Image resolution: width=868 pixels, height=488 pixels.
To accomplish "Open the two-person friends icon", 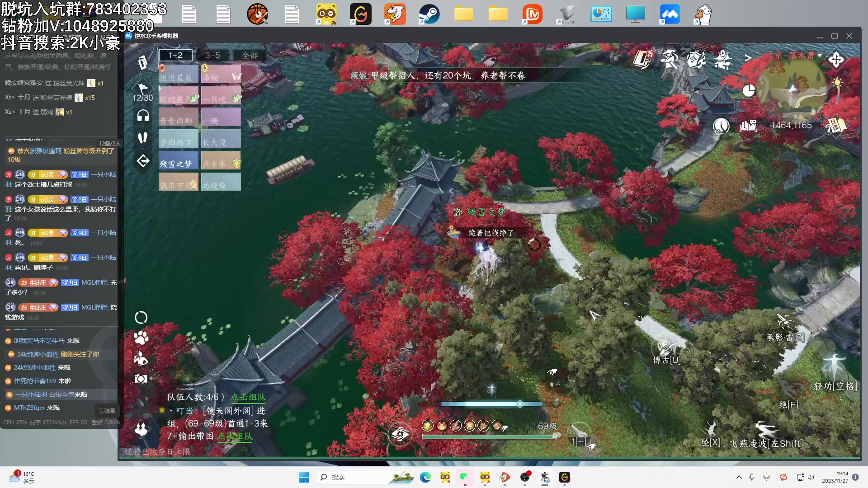I will pyautogui.click(x=141, y=429).
